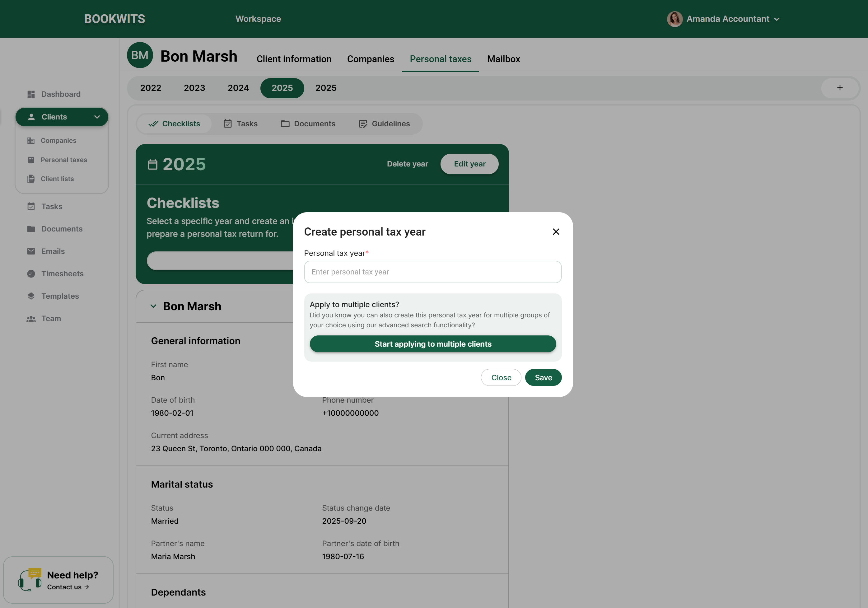Click Start applying to multiple clients

pyautogui.click(x=432, y=344)
